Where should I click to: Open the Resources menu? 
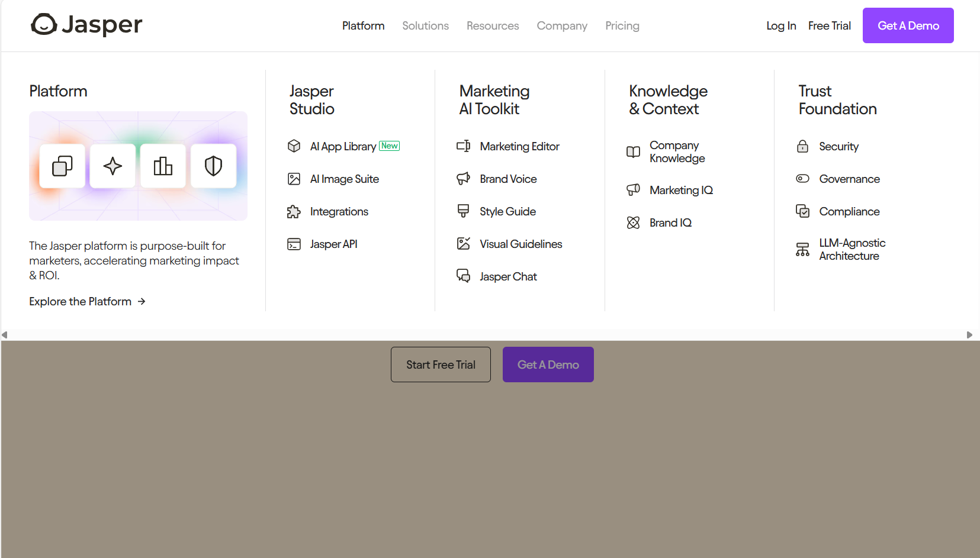click(x=493, y=25)
